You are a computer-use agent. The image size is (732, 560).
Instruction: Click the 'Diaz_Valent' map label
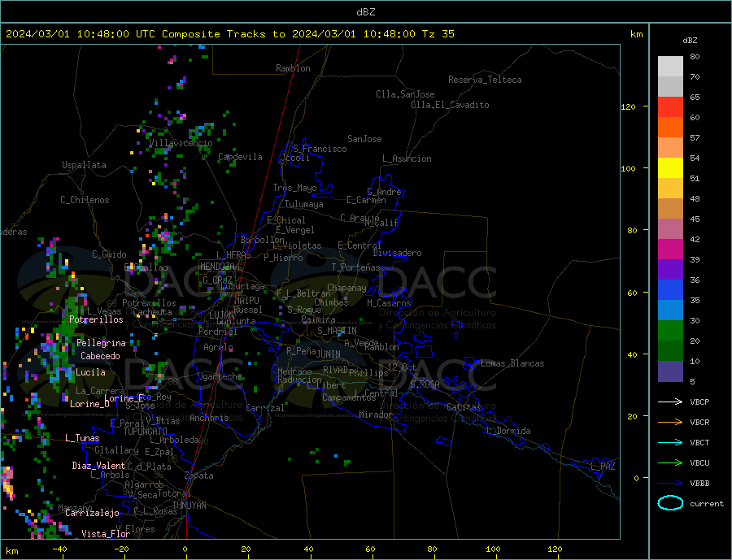[99, 466]
